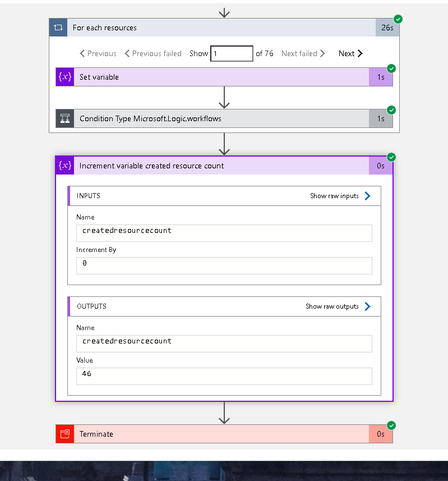Click the Increment By field label
The height and width of the screenshot is (481, 448).
click(x=96, y=250)
